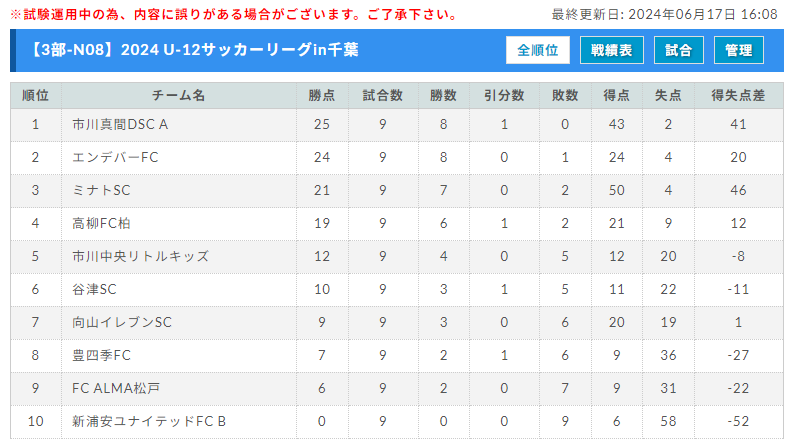
Task: Open the ミナトSC team row
Action: coord(397,190)
